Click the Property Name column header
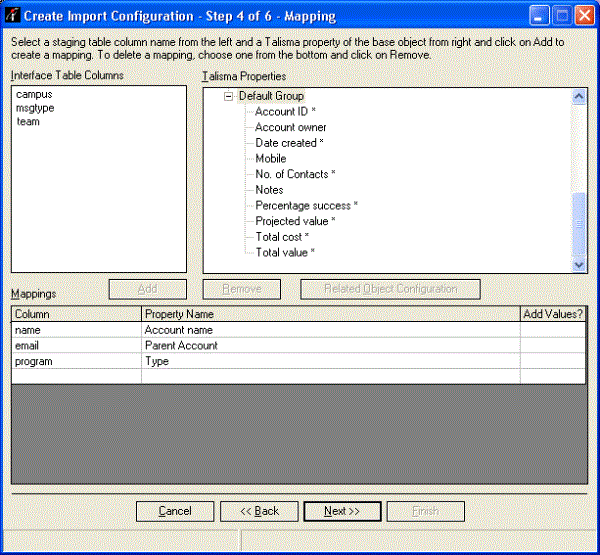 tap(331, 314)
